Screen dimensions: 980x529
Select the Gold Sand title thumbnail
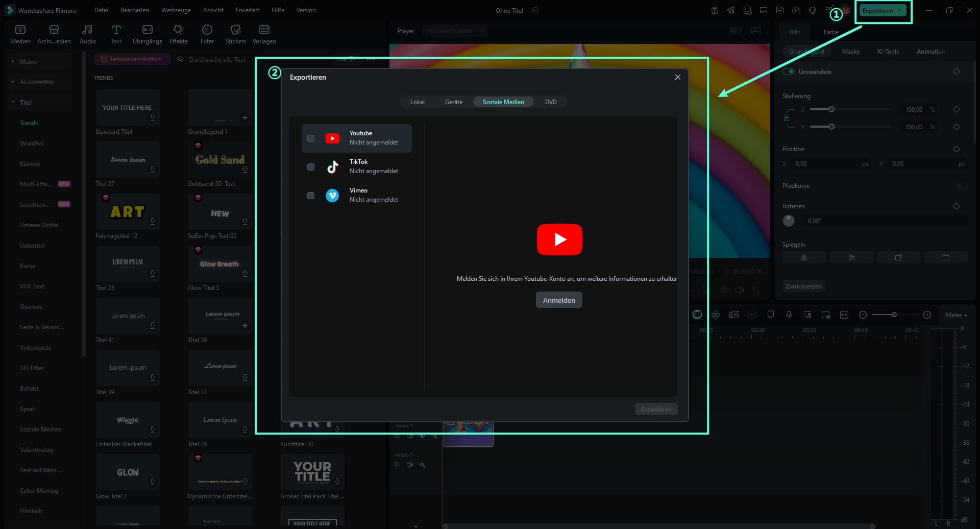point(220,159)
